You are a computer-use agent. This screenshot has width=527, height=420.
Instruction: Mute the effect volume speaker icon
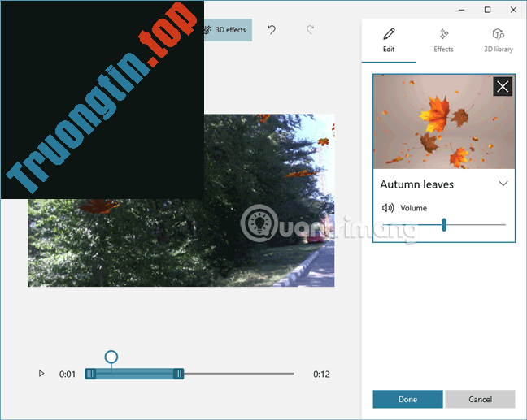click(x=388, y=208)
